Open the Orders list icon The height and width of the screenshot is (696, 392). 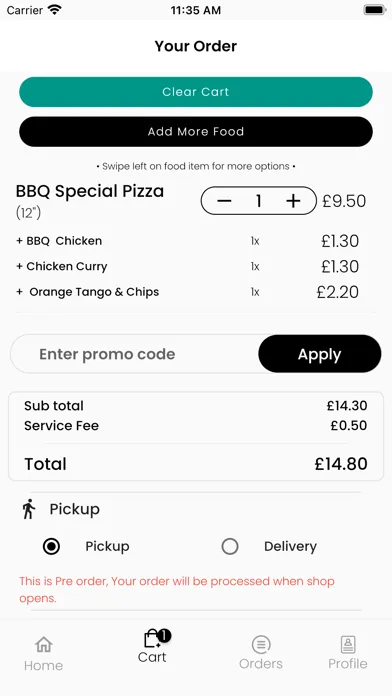pos(261,645)
